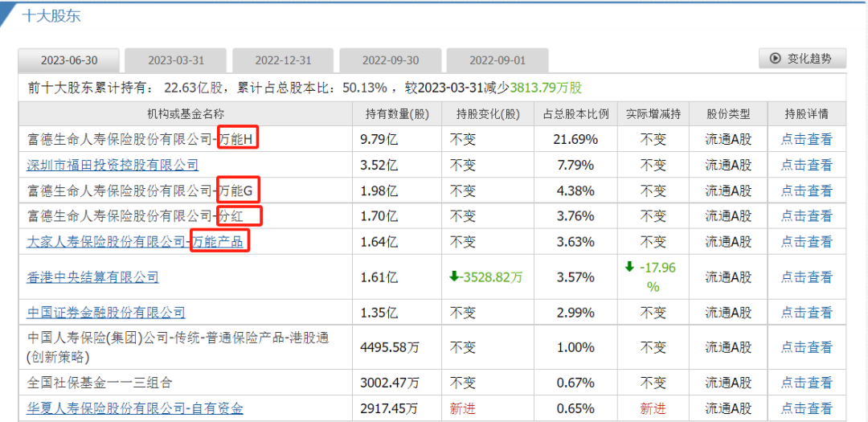Select the 3.63% share ratio cell
The image size is (868, 422).
[575, 241]
